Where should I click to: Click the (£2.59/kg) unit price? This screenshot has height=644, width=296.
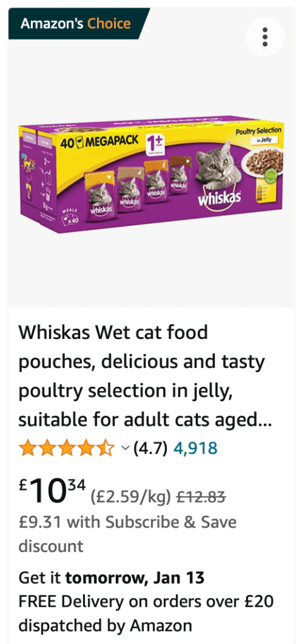click(131, 497)
